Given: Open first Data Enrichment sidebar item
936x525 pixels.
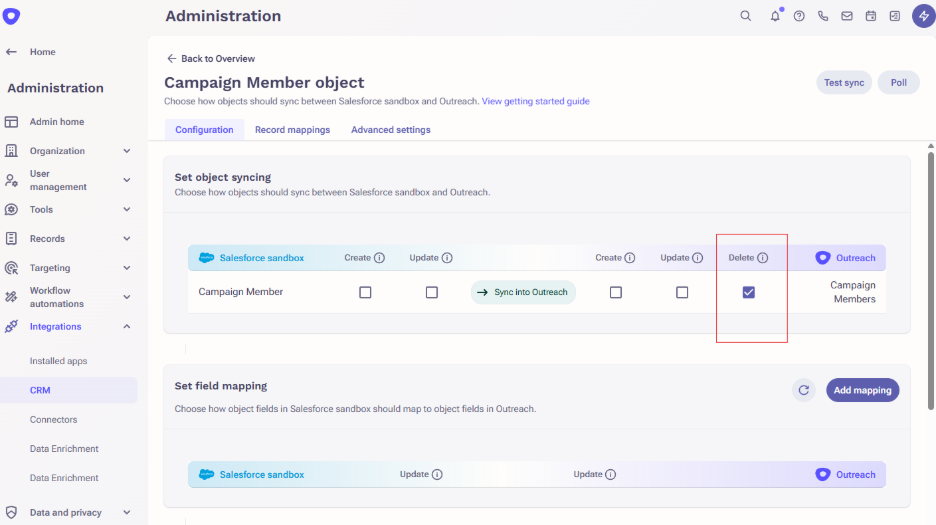Looking at the screenshot, I should pos(64,449).
